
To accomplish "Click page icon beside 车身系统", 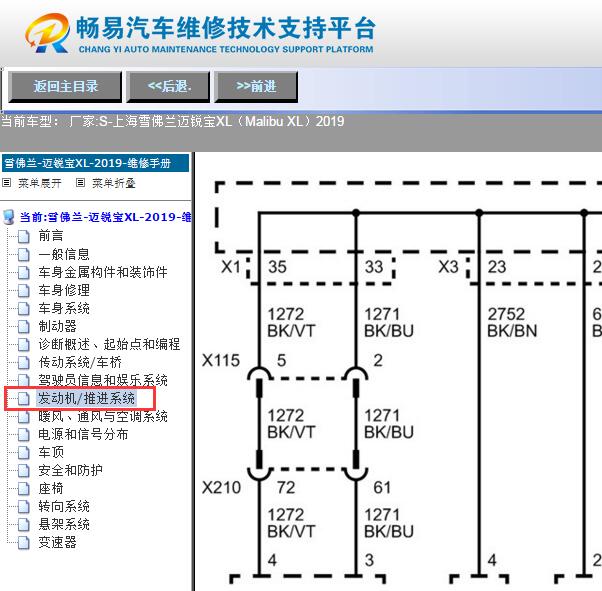I will coord(24,308).
